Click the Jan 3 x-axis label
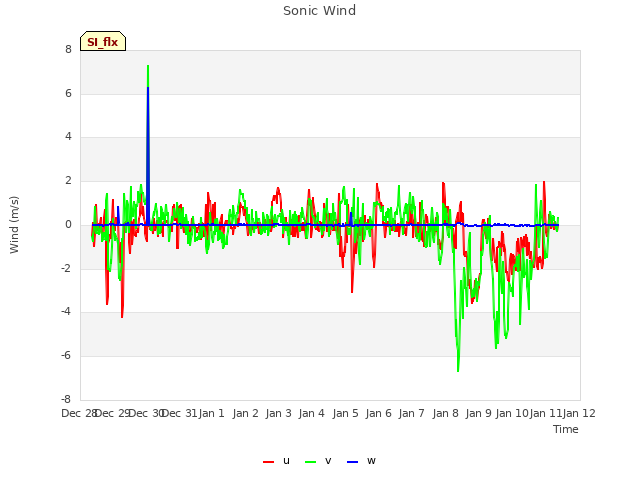Image resolution: width=640 pixels, height=480 pixels. 279,413
